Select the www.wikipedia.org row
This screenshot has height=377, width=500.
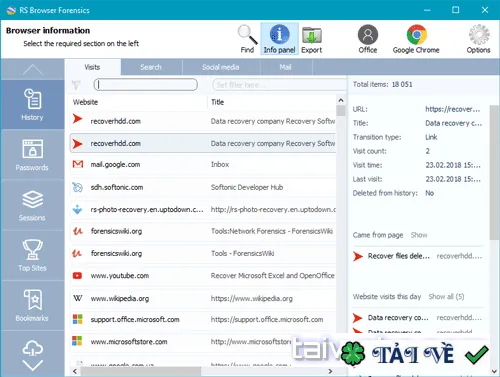click(203, 298)
